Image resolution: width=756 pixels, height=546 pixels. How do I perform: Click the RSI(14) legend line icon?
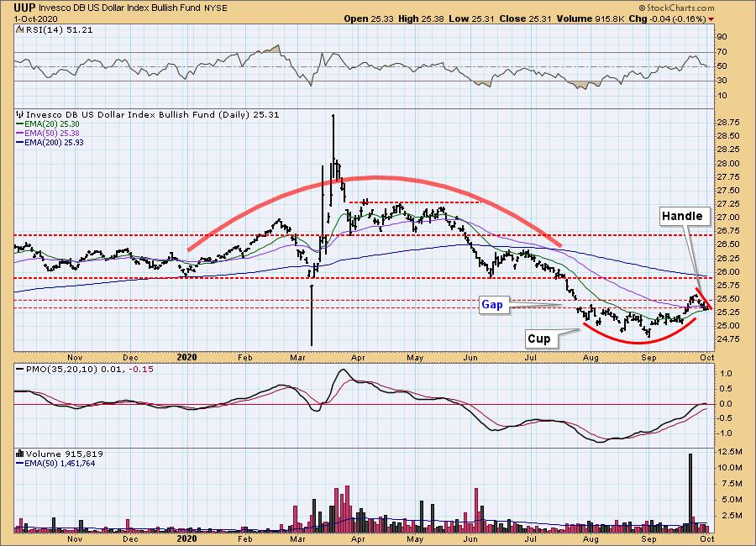20,29
